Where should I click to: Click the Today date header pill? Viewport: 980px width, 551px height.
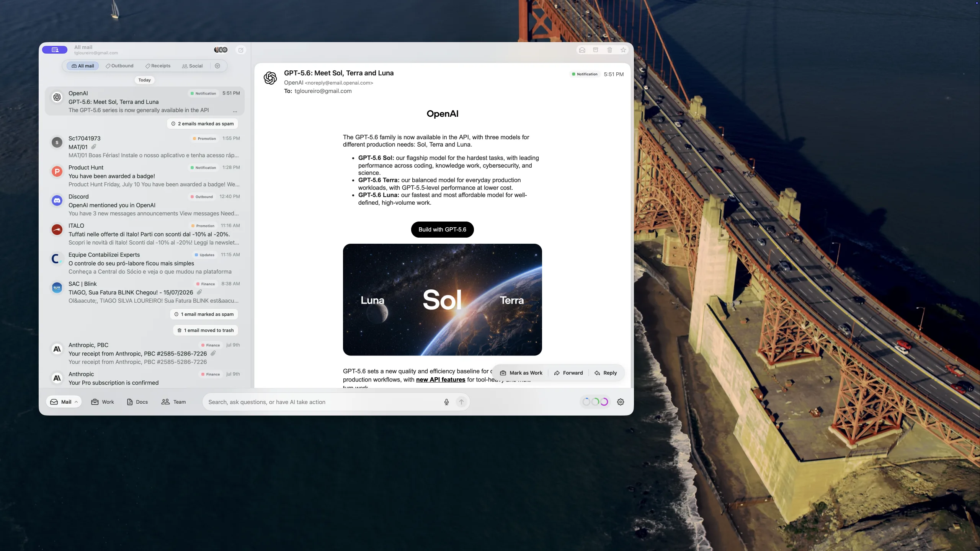144,80
